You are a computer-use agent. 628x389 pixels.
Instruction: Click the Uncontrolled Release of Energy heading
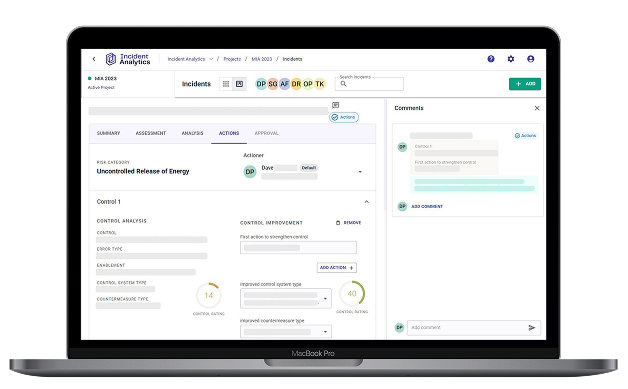point(143,171)
